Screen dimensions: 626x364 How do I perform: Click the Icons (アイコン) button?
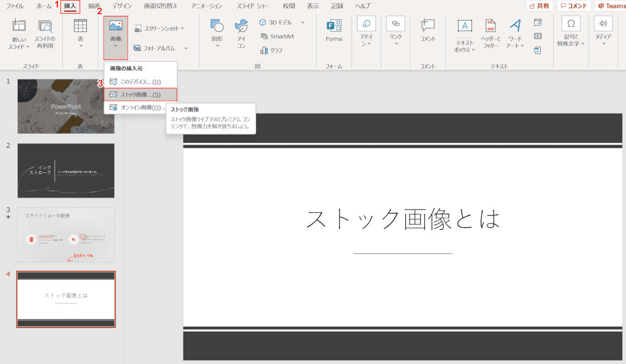coord(241,34)
